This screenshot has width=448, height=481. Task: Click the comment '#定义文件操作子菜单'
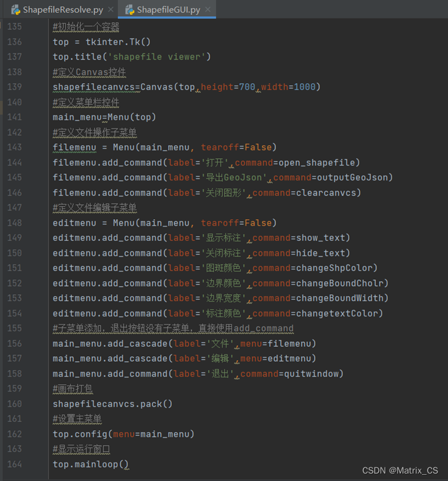pos(95,133)
